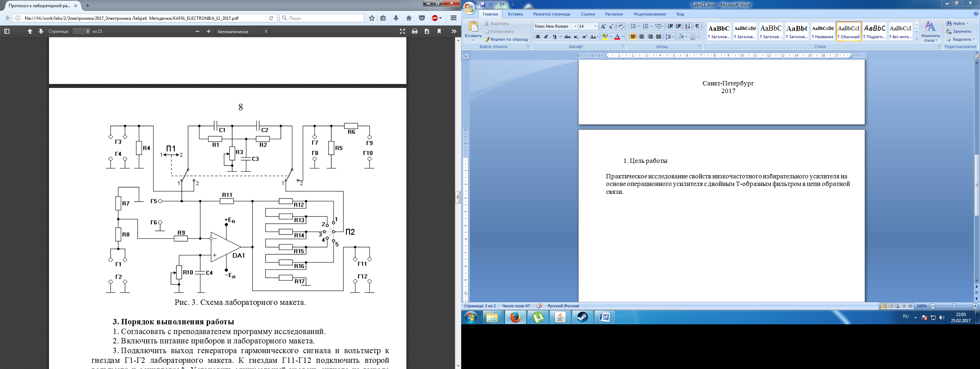
Task: Open Firefox downloads arrow
Action: pos(396,18)
